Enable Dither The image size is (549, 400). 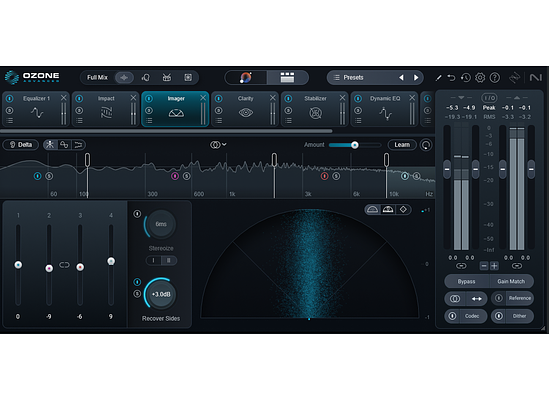(x=513, y=316)
